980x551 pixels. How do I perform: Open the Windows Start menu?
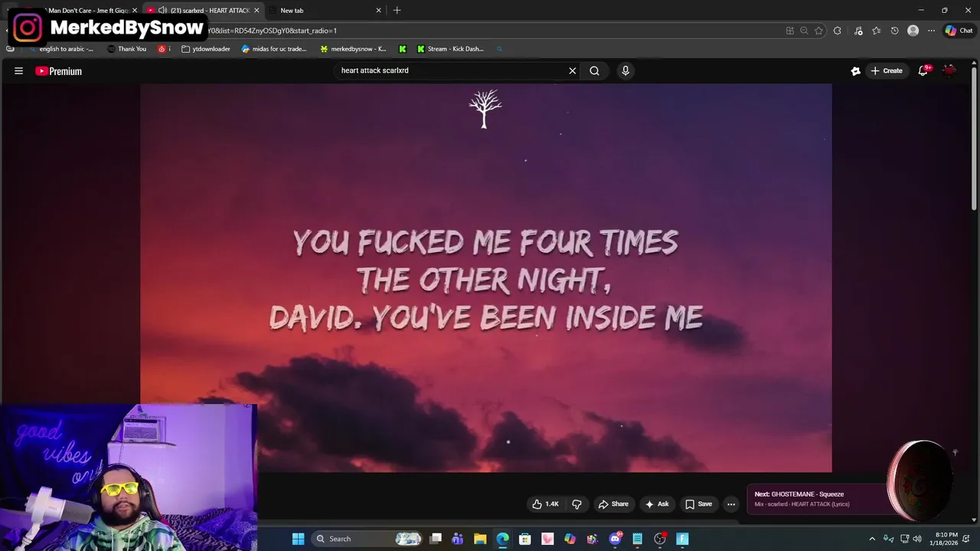pos(298,539)
